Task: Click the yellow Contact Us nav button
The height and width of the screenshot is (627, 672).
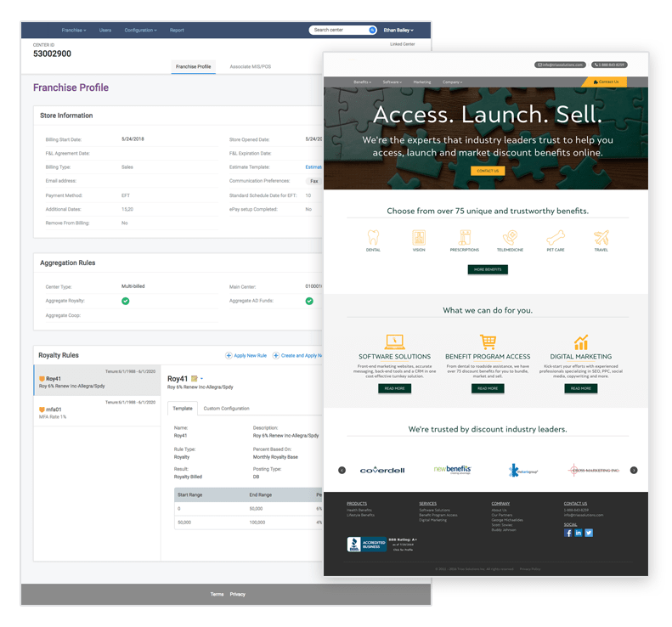Action: (606, 82)
